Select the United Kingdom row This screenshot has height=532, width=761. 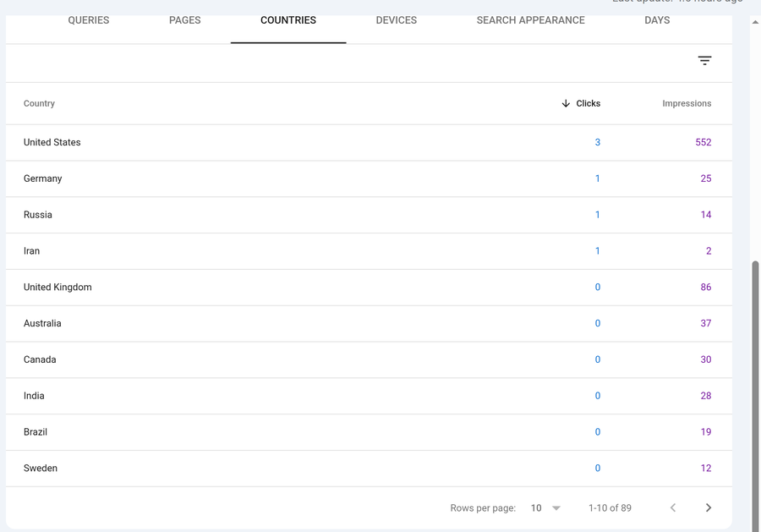pos(369,288)
